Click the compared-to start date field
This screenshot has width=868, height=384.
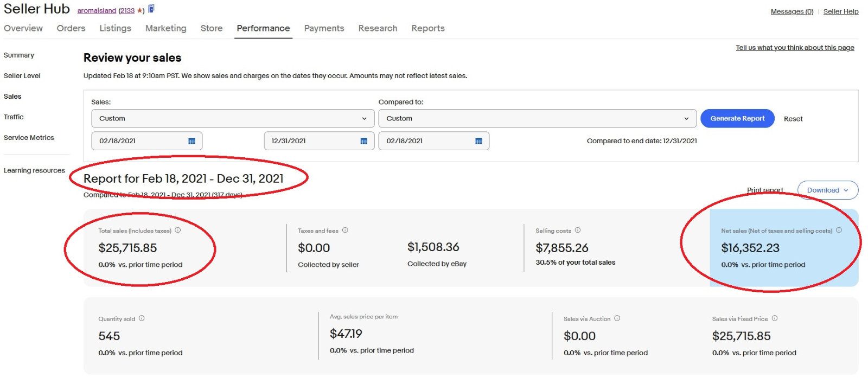pos(434,141)
